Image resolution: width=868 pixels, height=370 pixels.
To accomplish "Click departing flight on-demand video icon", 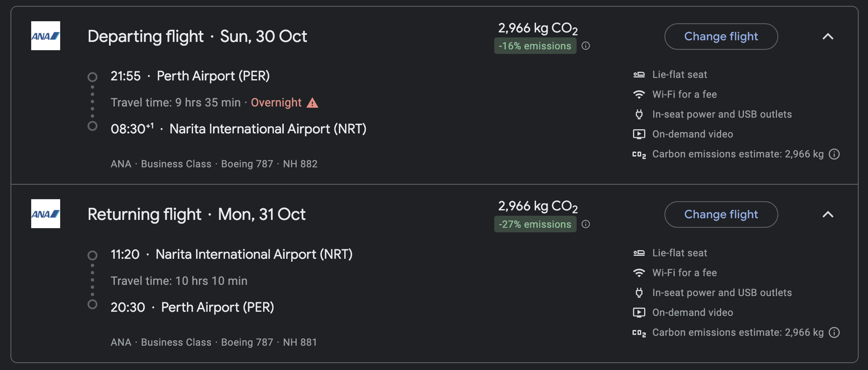I will click(x=639, y=134).
